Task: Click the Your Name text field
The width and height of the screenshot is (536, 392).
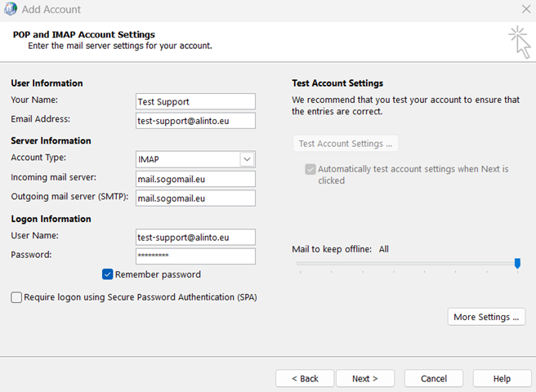Action: (195, 101)
